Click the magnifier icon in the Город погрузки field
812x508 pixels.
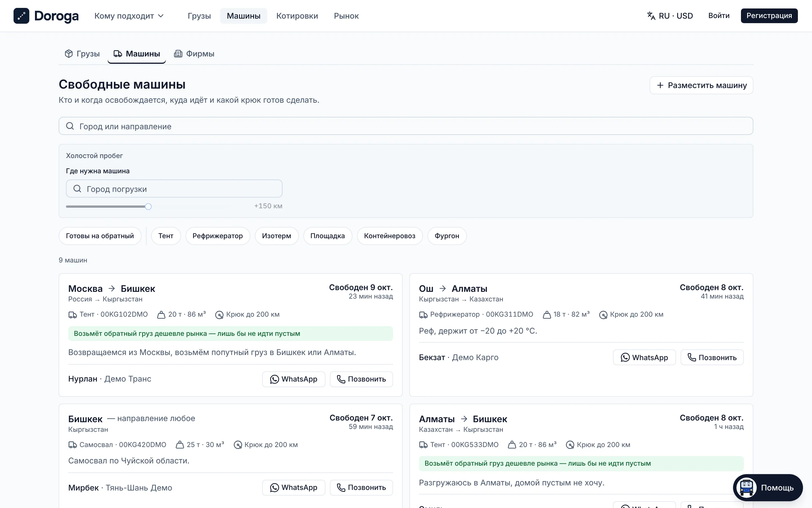(77, 189)
